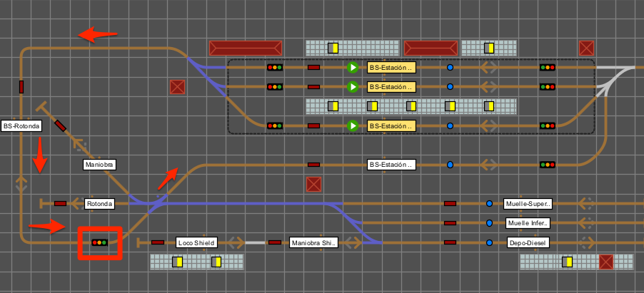Click the crossed red box on the Depo-Diesel platform
This screenshot has height=293, width=644.
(606, 262)
